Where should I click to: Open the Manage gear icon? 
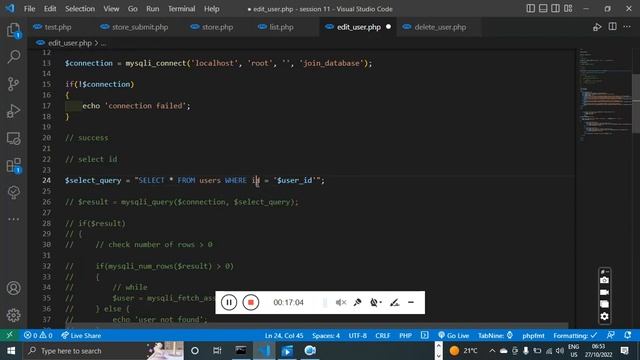[13, 315]
